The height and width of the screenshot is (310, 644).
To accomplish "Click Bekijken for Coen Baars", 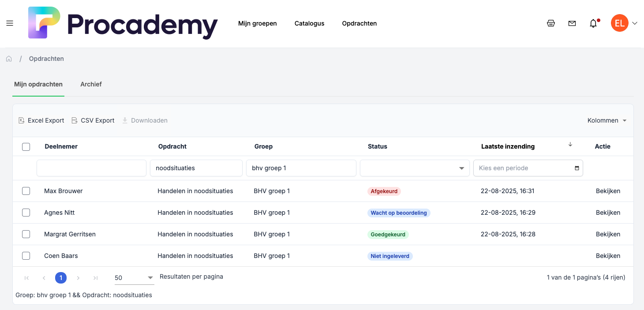I will pyautogui.click(x=608, y=256).
